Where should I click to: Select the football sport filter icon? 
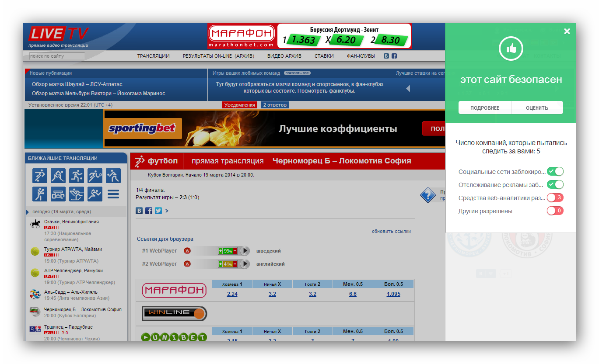pos(40,176)
